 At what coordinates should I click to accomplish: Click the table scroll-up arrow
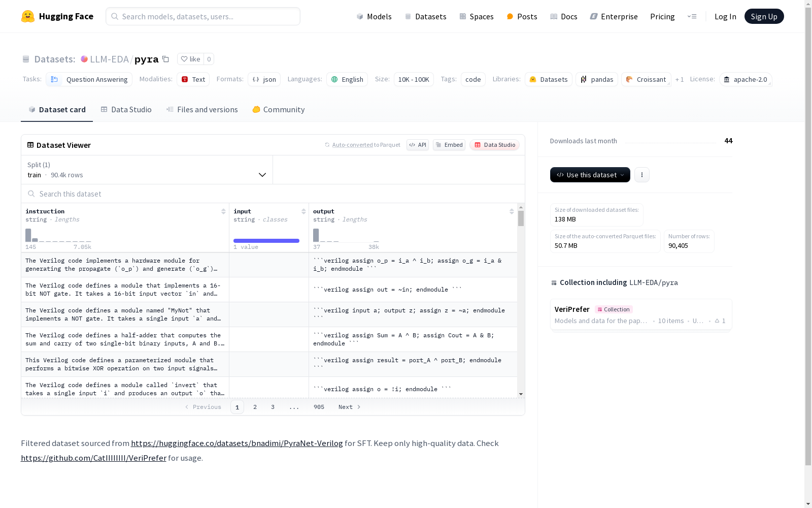[521, 207]
